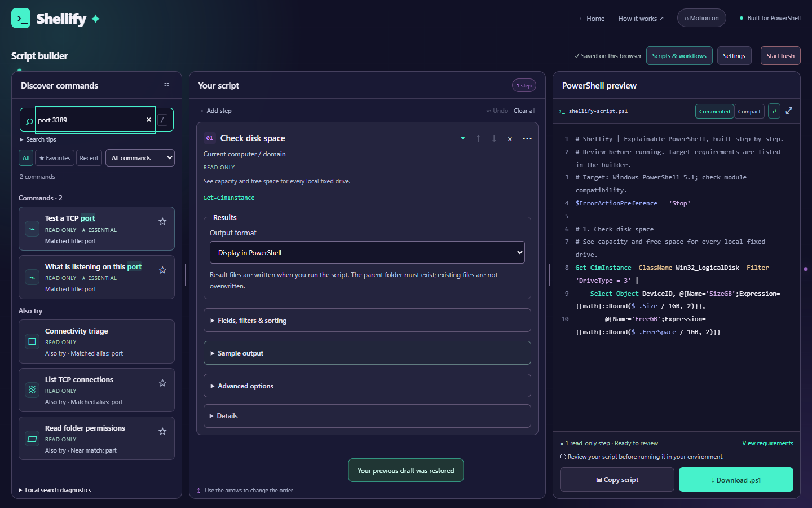Add the Connectivity triage workflow

[96, 341]
